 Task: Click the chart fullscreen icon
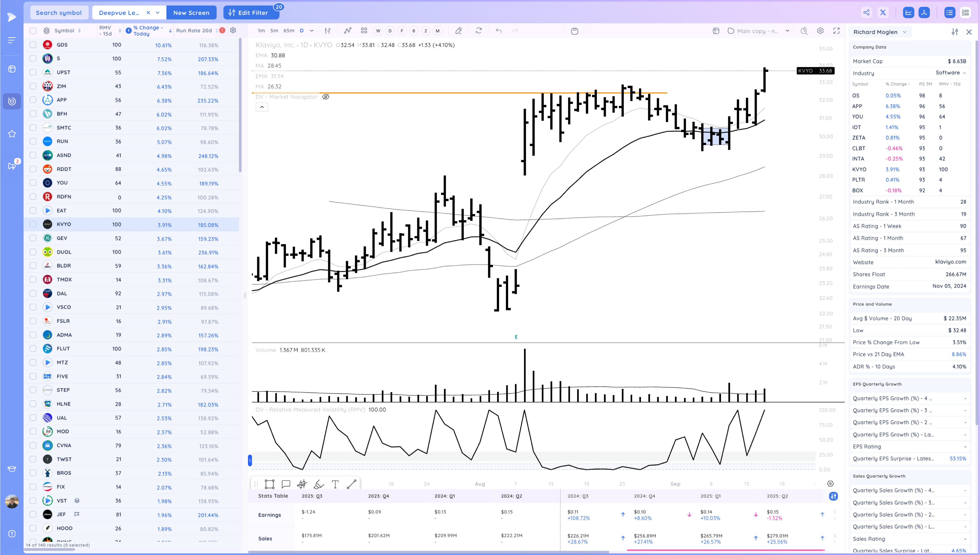[836, 31]
